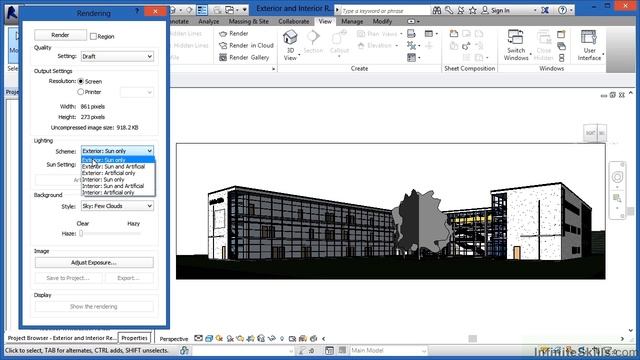Open the Collaborate ribbon tab
Viewport: 640px width, 360px height.
tap(293, 21)
